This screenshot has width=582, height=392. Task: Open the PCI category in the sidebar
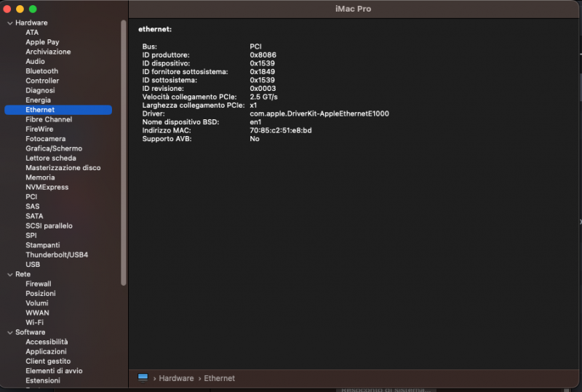(x=31, y=196)
